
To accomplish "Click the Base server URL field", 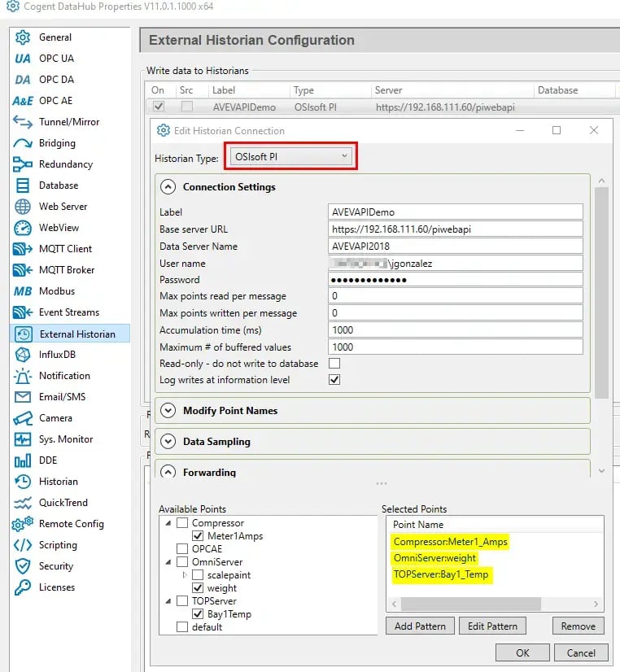I will pos(456,229).
